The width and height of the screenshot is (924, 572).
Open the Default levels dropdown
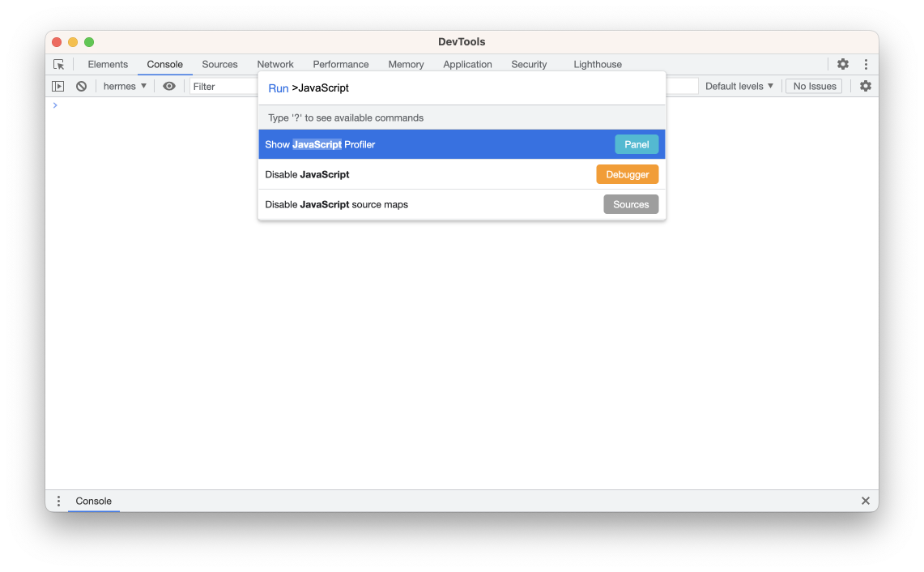[739, 86]
